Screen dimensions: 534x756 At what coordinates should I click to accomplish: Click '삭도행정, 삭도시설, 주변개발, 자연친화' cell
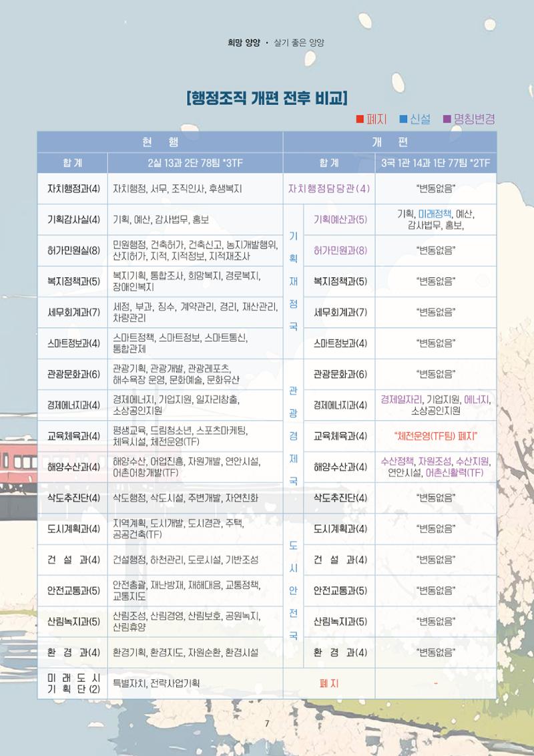coord(195,498)
